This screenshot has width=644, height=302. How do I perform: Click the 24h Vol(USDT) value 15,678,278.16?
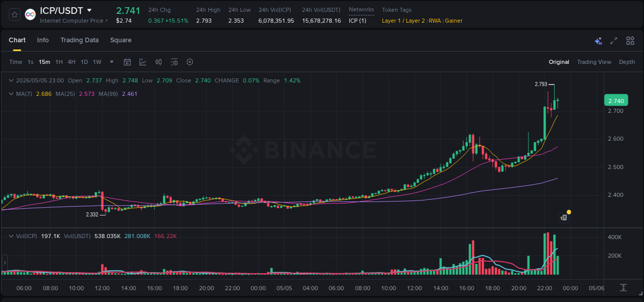pos(321,21)
